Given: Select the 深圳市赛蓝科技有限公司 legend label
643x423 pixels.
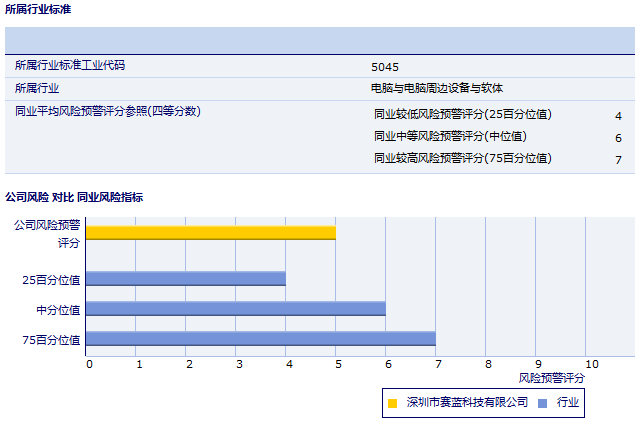Looking at the screenshot, I should pyautogui.click(x=467, y=403).
